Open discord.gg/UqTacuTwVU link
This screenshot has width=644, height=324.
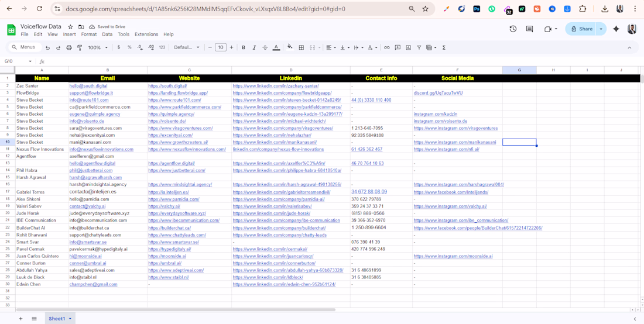(439, 93)
